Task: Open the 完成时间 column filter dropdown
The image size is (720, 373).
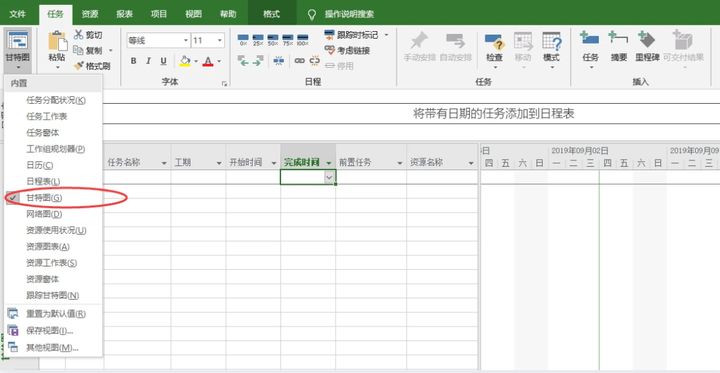Action: click(x=329, y=163)
